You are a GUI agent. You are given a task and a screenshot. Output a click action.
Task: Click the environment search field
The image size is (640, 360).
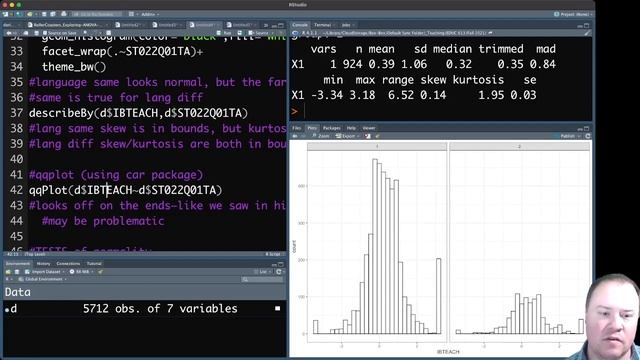pyautogui.click(x=261, y=280)
